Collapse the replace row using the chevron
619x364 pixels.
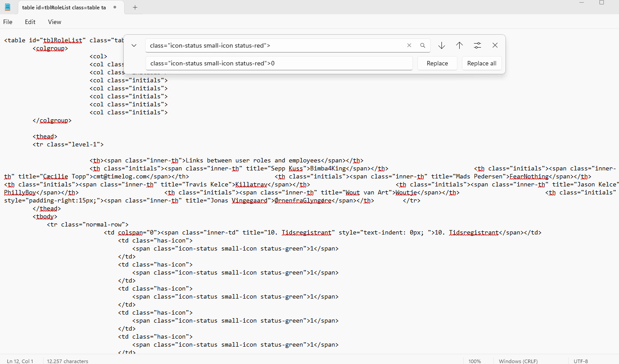(134, 45)
